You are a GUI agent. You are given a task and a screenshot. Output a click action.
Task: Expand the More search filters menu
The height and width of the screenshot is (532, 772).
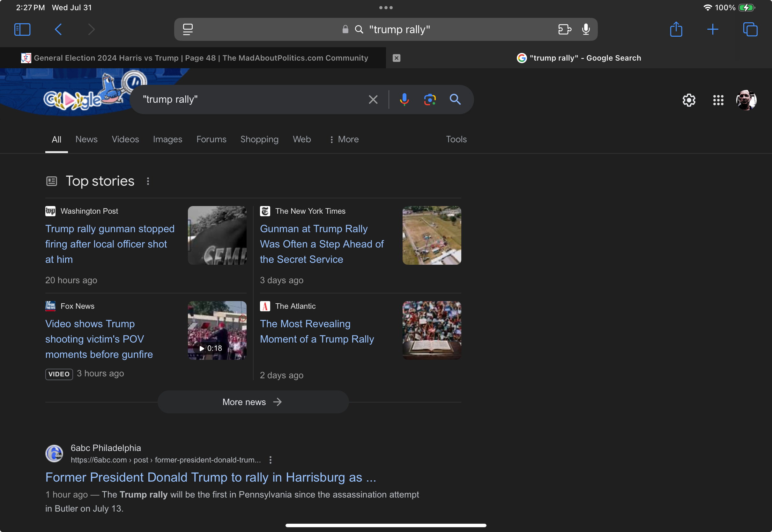(344, 139)
